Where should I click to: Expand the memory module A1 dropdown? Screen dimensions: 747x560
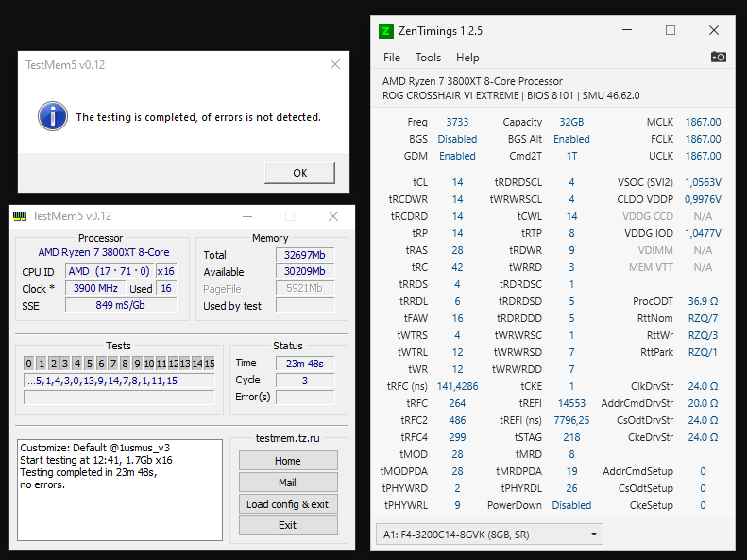click(489, 535)
